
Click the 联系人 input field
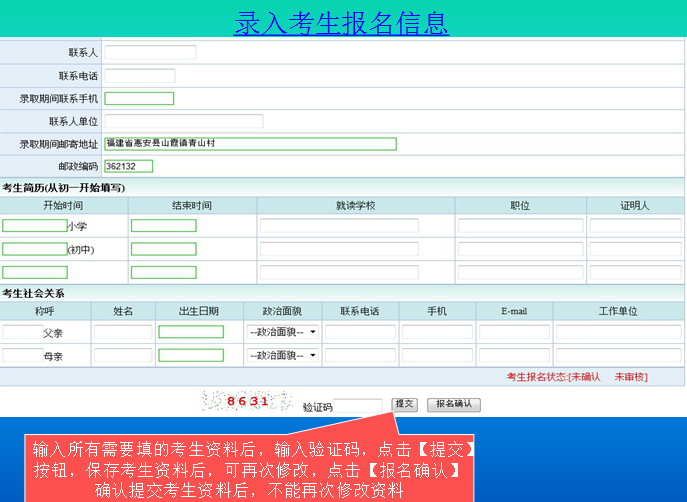coord(150,52)
